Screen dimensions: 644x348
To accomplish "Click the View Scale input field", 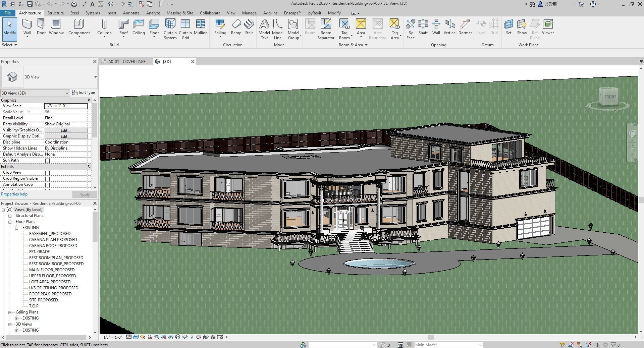I will (x=66, y=106).
